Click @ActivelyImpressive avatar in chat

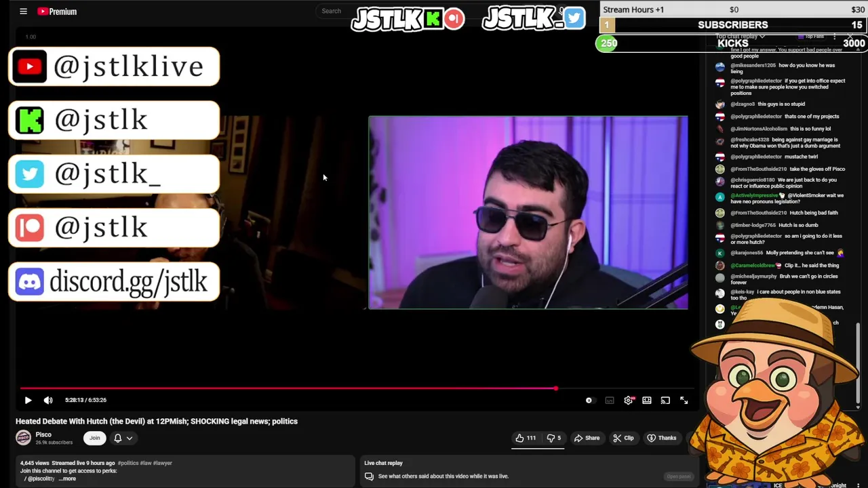[x=720, y=197]
